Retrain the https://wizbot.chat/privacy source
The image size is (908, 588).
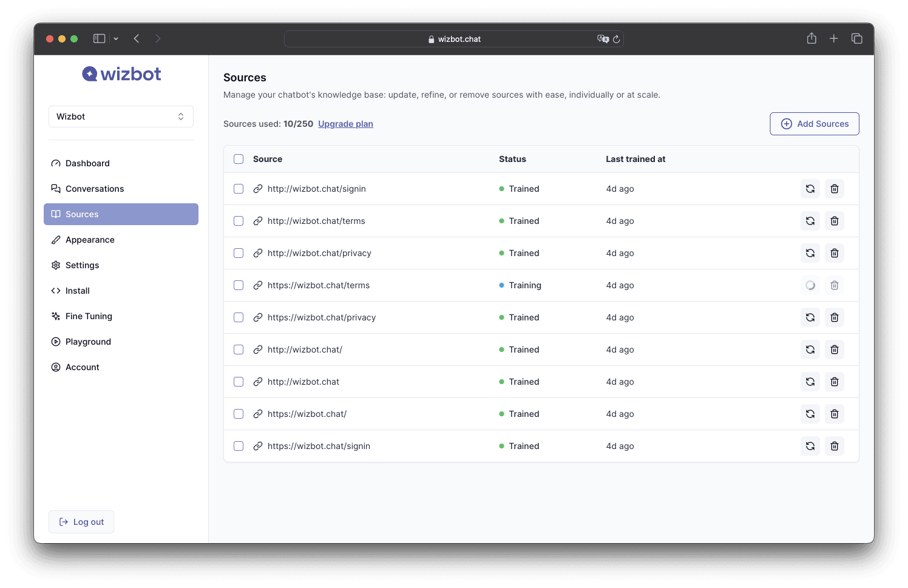point(810,317)
